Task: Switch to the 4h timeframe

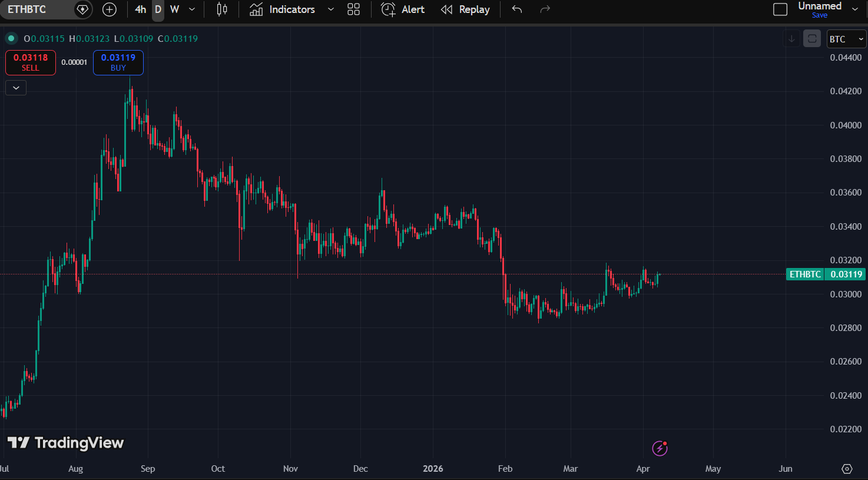Action: click(140, 9)
